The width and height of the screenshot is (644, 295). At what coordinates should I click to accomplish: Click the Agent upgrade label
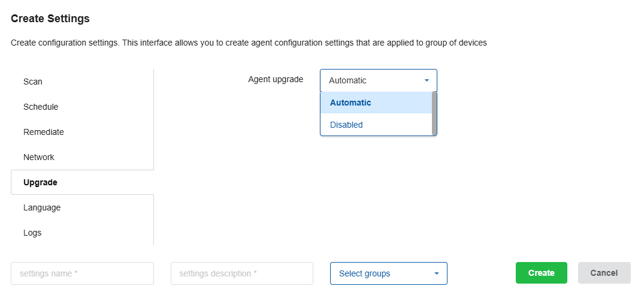(x=276, y=79)
